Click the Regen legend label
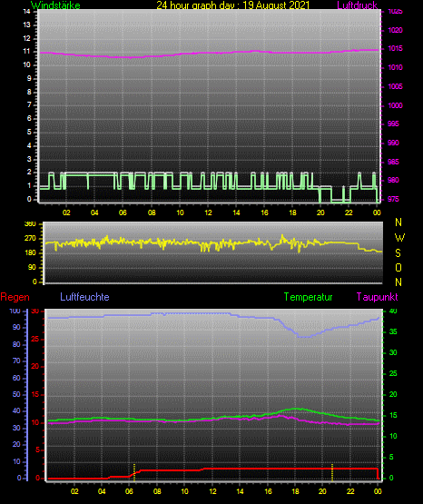This screenshot has width=423, height=504. pyautogui.click(x=15, y=297)
